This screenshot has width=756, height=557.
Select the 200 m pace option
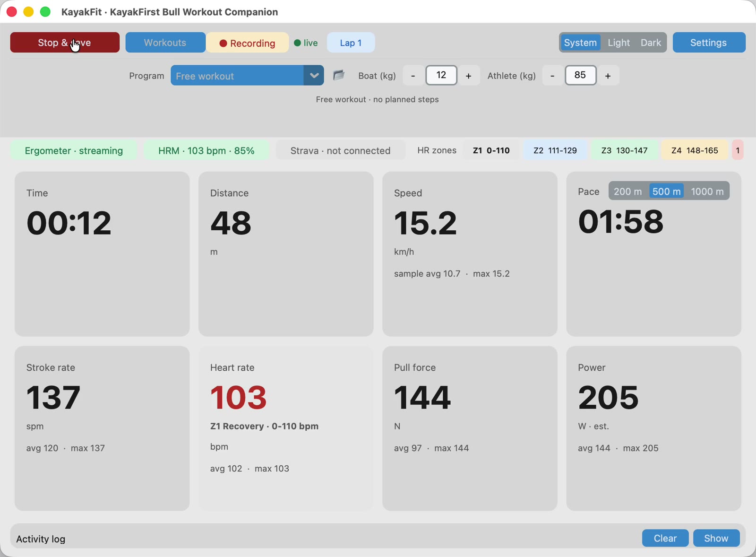coord(628,191)
